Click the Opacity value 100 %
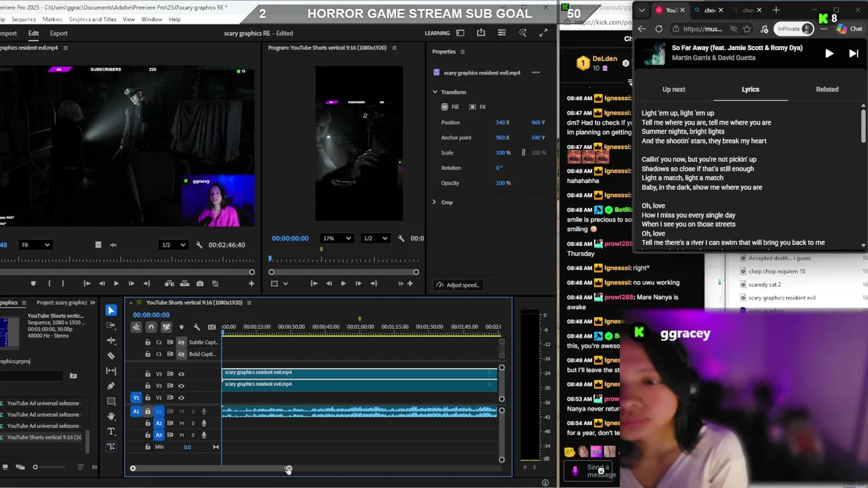868x488 pixels. [x=503, y=183]
